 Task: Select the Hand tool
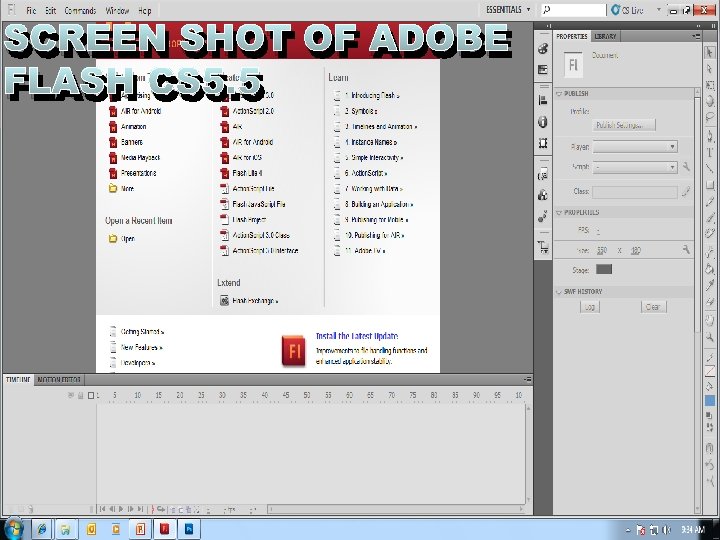(710, 320)
